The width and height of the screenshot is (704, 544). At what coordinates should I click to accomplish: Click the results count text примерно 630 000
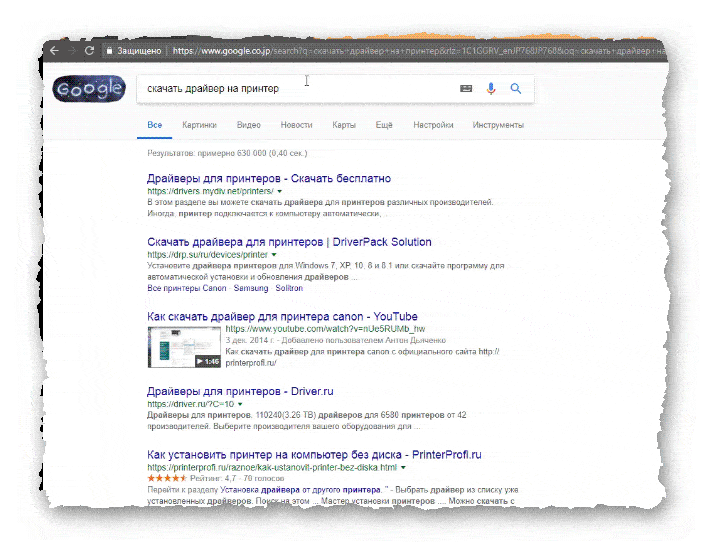[227, 153]
